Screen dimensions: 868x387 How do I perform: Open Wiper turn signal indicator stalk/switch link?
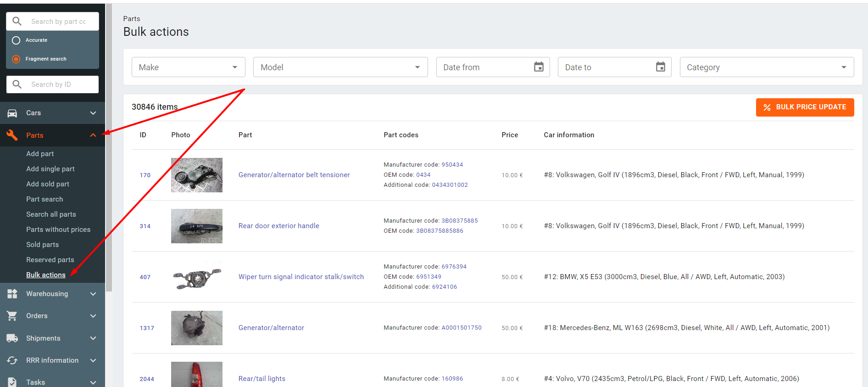[301, 277]
